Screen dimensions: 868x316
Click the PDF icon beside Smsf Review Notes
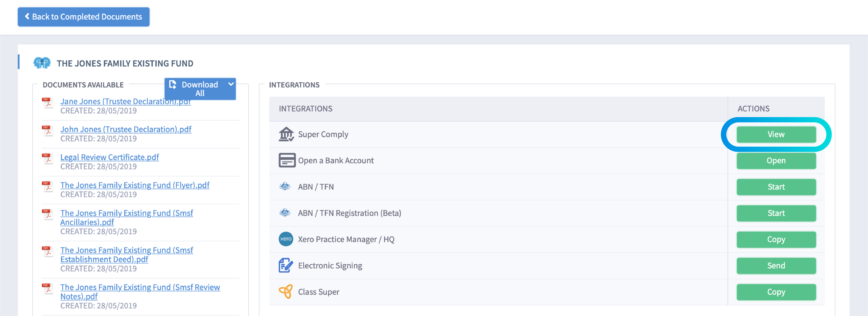[x=48, y=289]
